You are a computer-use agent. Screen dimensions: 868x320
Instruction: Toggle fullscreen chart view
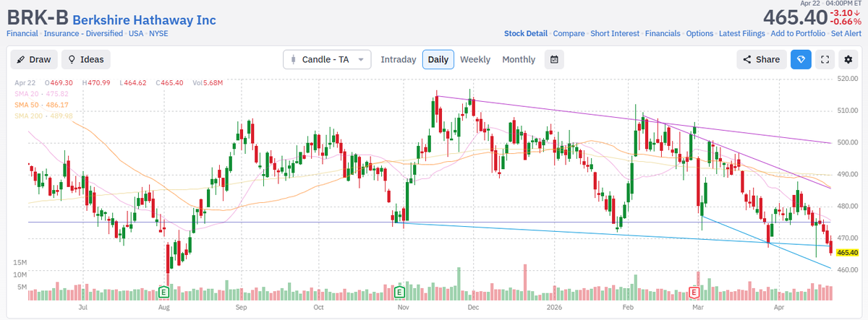824,59
